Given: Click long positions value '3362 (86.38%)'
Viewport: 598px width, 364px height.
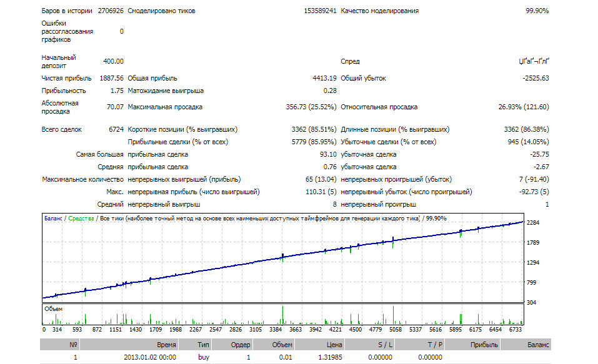Looking at the screenshot, I should [x=526, y=129].
